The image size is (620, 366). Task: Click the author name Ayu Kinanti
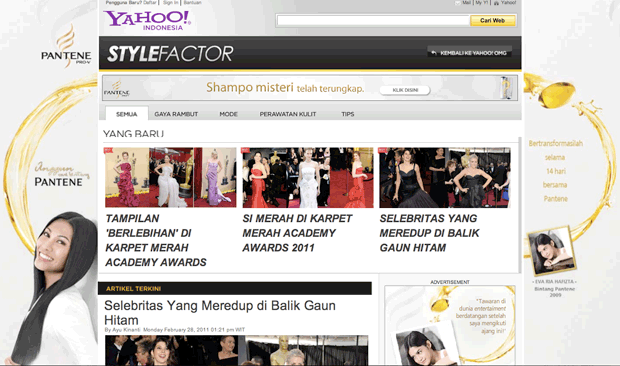127,330
